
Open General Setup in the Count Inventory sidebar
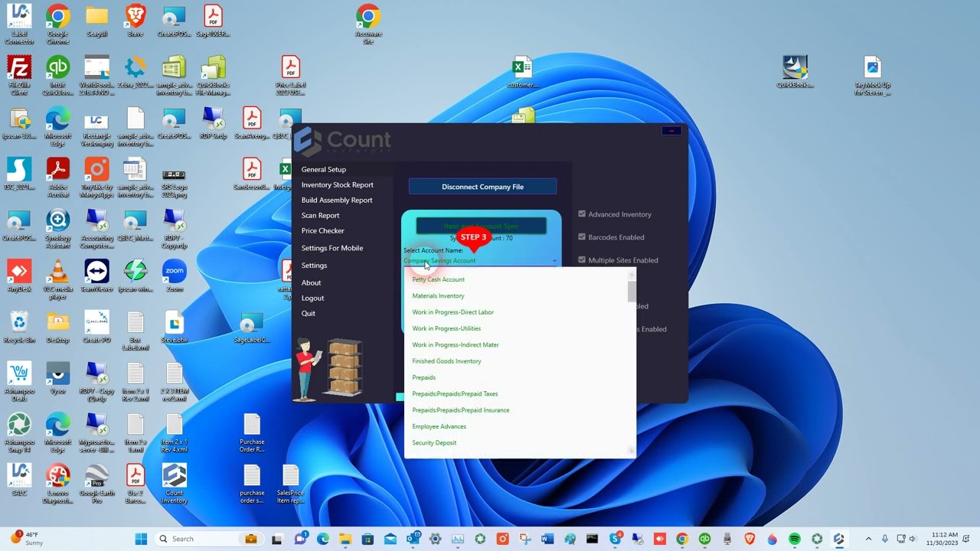(x=323, y=169)
